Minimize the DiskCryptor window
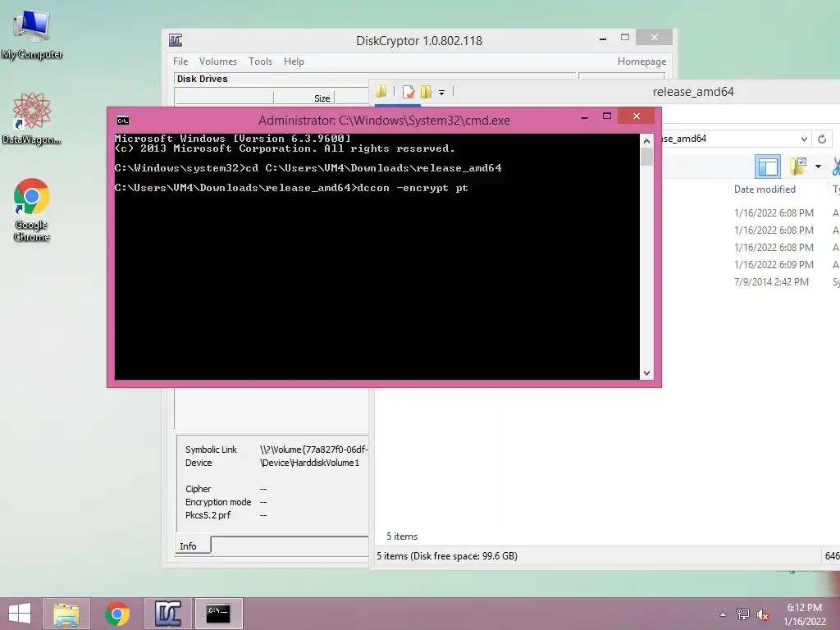The image size is (840, 630). (x=603, y=39)
